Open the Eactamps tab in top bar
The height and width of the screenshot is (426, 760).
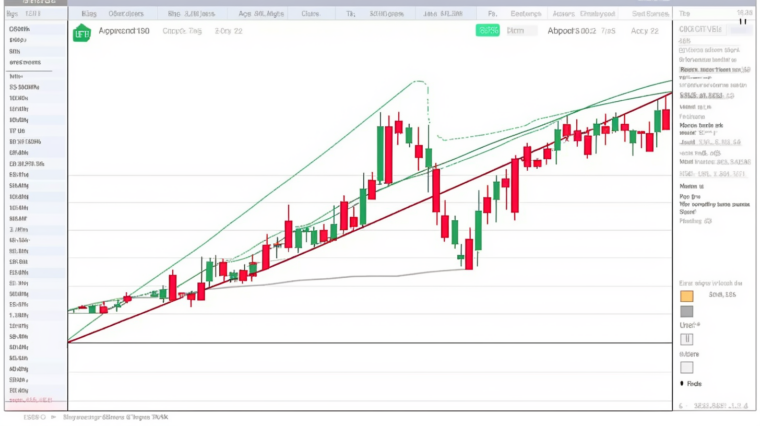[x=526, y=14]
